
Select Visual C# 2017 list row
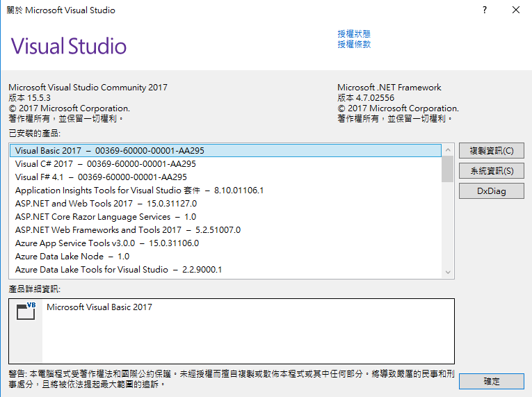225,164
